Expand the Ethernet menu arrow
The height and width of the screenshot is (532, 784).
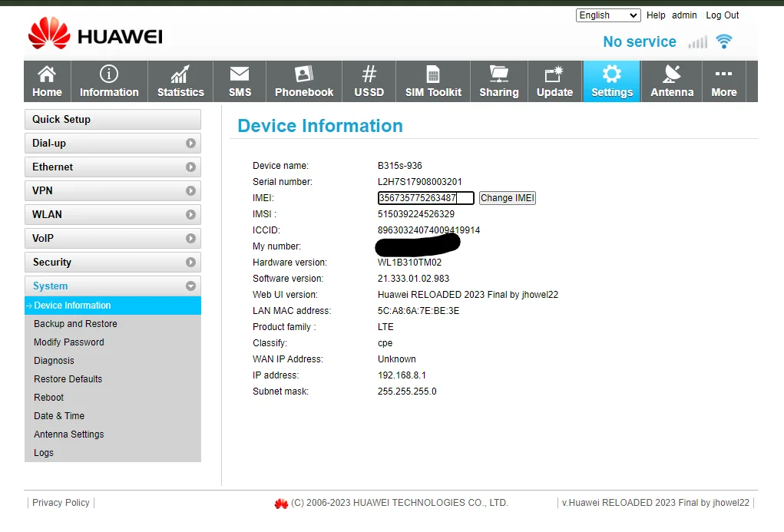tap(190, 167)
